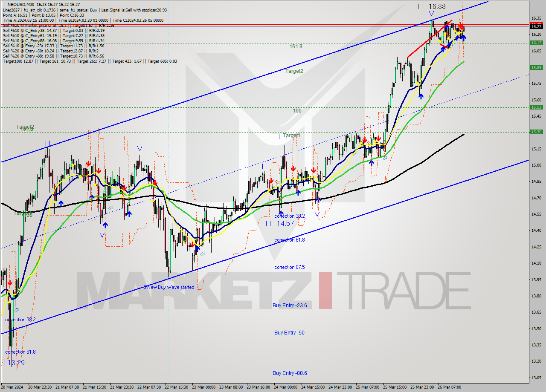Click the 'correction 87.5' label
This screenshot has width=546, height=392.
[x=290, y=267]
